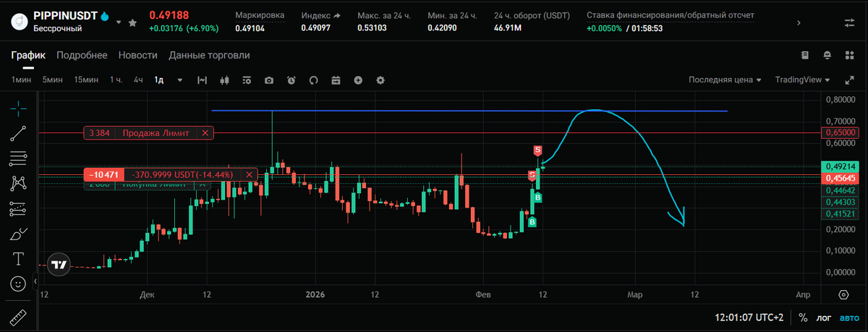Switch to 4ч timeframe
868x332 pixels.
point(138,80)
